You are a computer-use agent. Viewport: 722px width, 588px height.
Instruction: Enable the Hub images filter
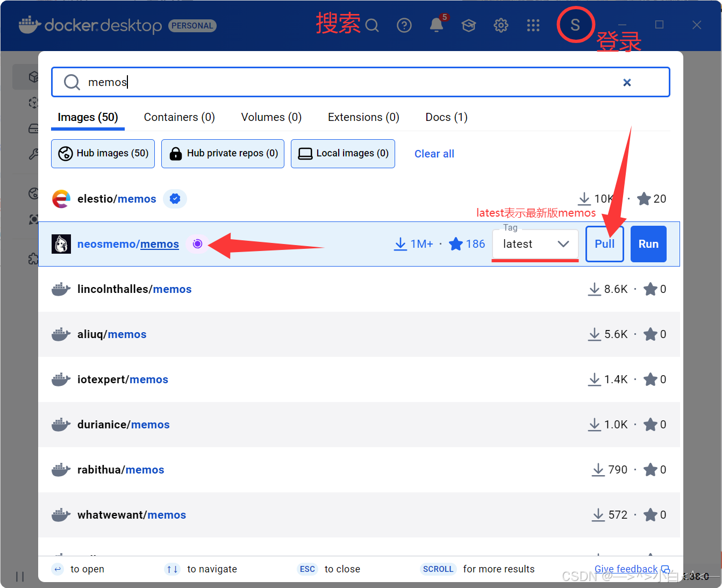[x=103, y=154]
